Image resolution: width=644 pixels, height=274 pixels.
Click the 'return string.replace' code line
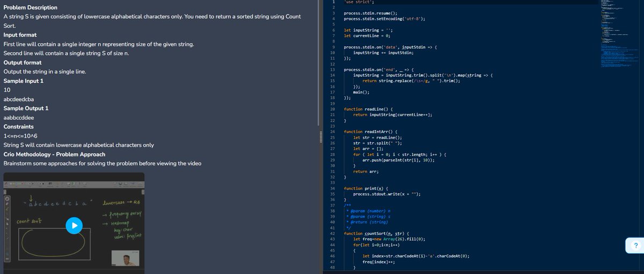pos(412,81)
